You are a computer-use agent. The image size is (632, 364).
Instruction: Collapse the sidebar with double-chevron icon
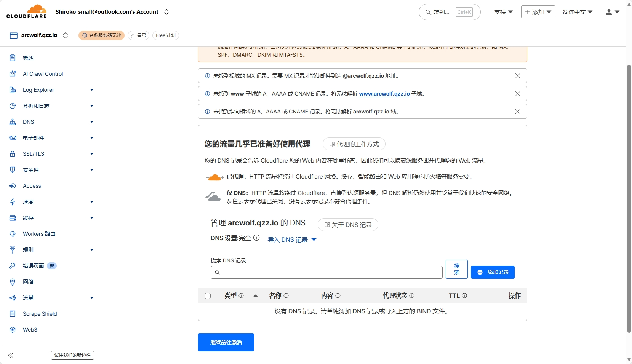pyautogui.click(x=11, y=355)
